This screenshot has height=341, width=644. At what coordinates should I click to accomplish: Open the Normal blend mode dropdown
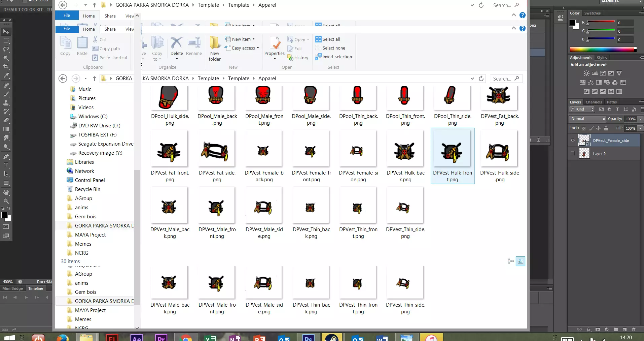587,119
